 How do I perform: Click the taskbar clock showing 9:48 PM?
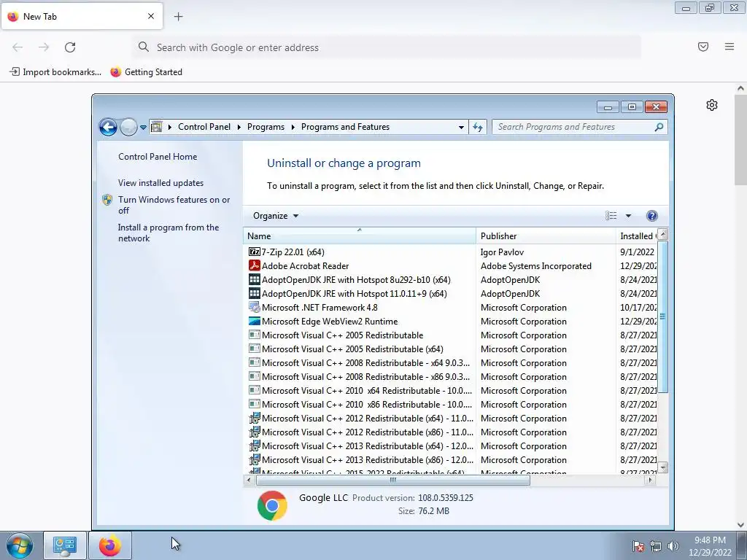click(710, 546)
